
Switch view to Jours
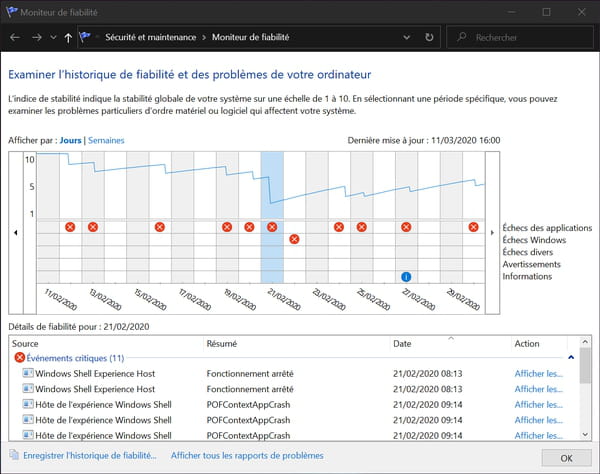70,140
